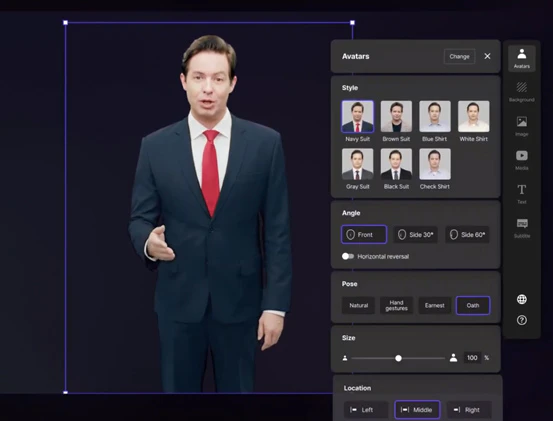Close the Avatars panel
The height and width of the screenshot is (421, 553).
tap(487, 56)
